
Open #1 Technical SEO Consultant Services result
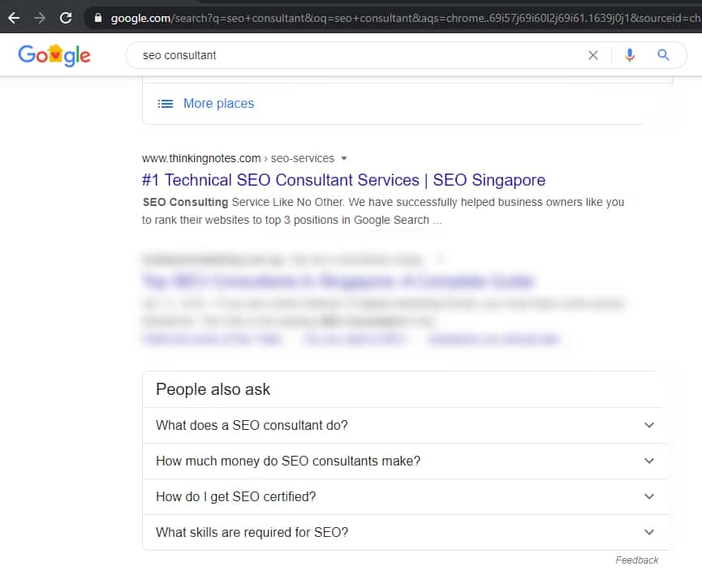click(343, 180)
